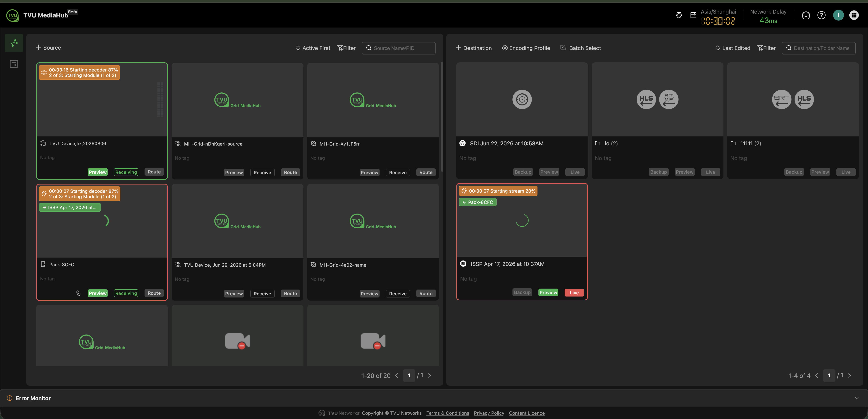The width and height of the screenshot is (868, 419).
Task: Toggle Receiving on Pack-8CFC source card
Action: [x=126, y=293]
